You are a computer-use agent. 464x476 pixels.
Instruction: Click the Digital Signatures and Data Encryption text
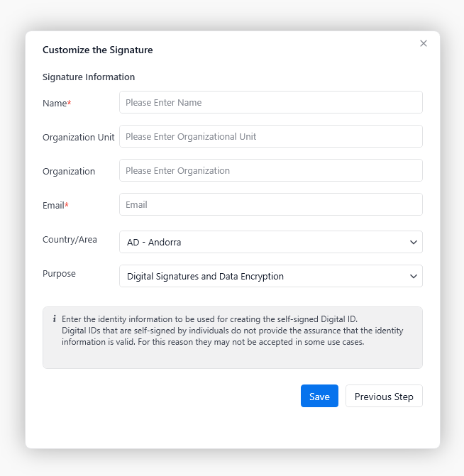coord(205,277)
